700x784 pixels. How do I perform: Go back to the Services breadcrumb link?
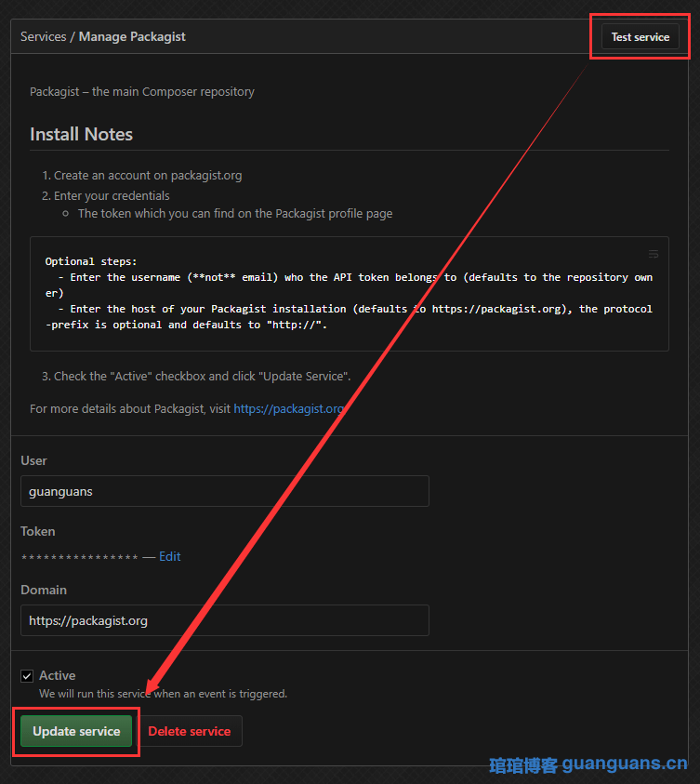click(44, 36)
